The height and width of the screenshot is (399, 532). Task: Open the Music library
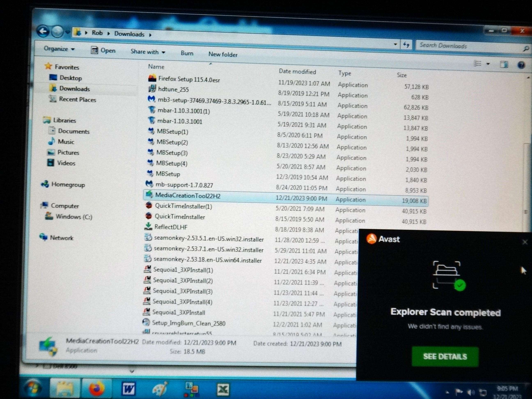pyautogui.click(x=61, y=141)
